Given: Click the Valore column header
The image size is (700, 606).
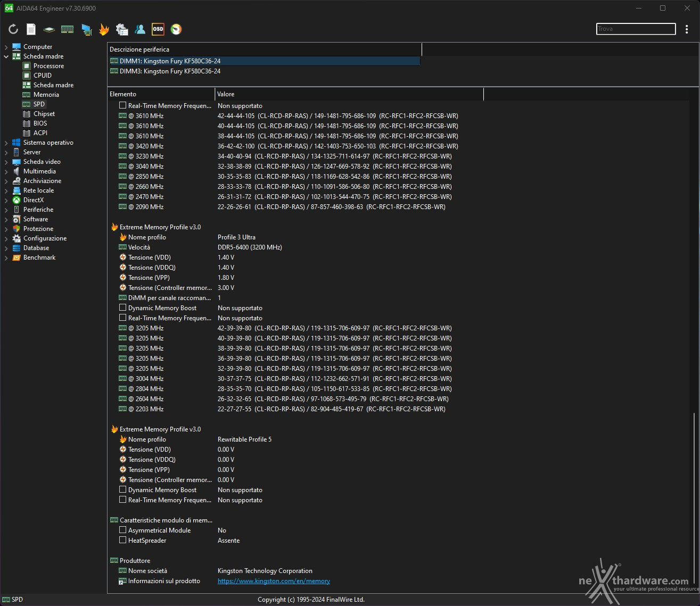Looking at the screenshot, I should click(x=350, y=94).
